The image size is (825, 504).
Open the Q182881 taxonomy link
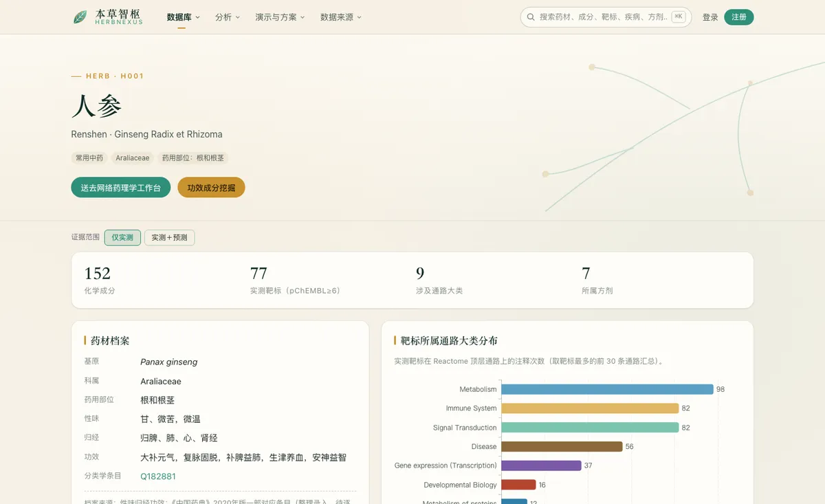click(158, 476)
